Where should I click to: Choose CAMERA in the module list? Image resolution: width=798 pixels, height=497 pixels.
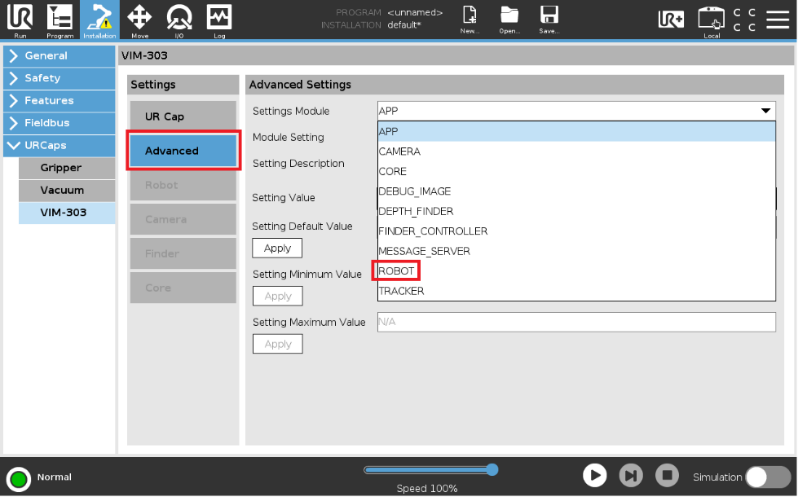coord(576,152)
